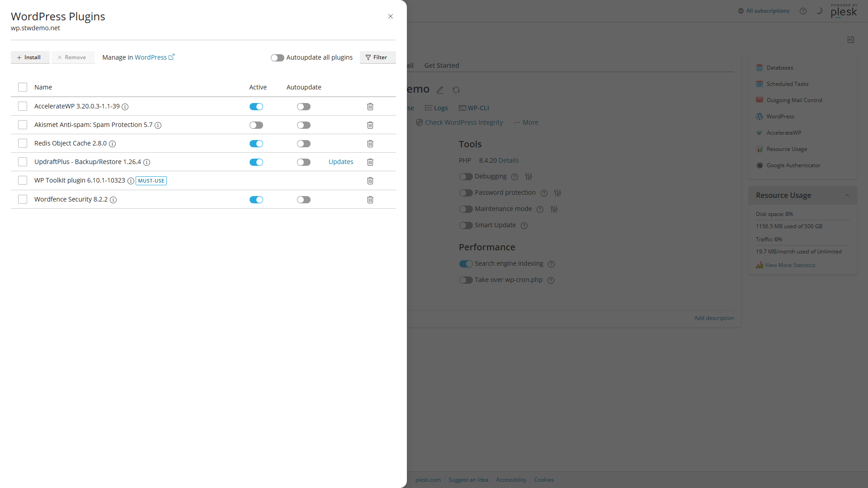
Task: Click help icon for Smart Update
Action: (524, 225)
